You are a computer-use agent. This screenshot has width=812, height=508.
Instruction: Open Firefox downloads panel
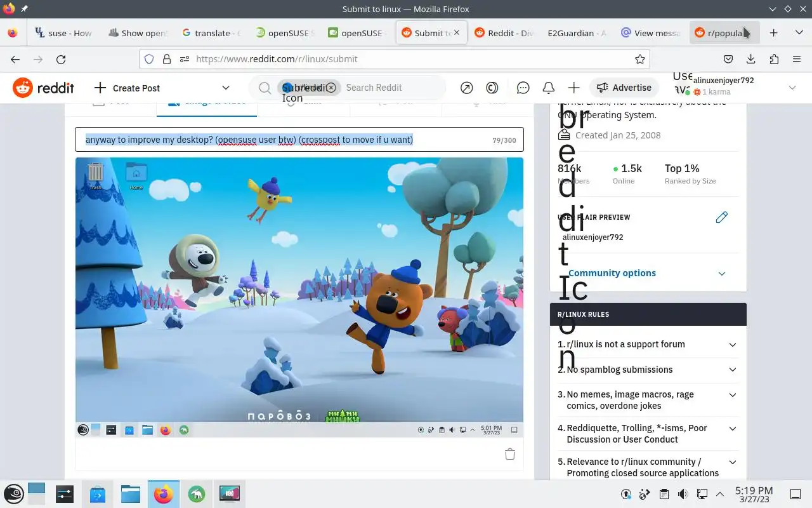(751, 59)
